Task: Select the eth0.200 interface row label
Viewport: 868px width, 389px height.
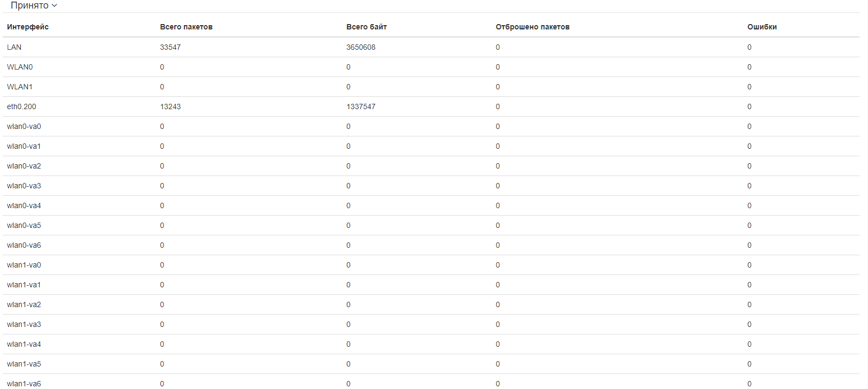Action: pos(21,106)
